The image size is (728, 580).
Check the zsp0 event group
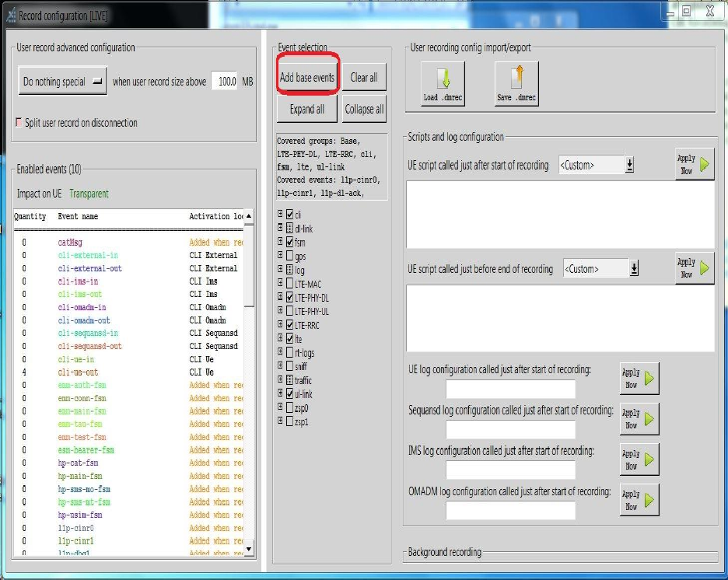289,407
